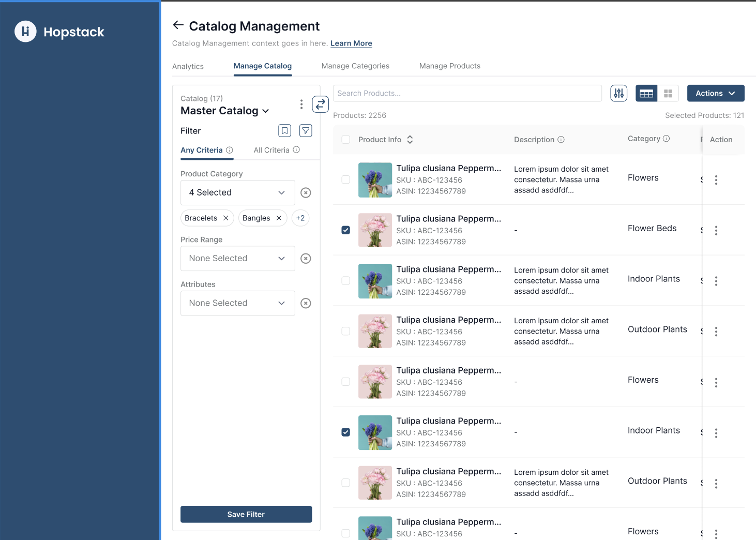Click the swap catalog arrows icon
The height and width of the screenshot is (540, 756).
pyautogui.click(x=321, y=104)
